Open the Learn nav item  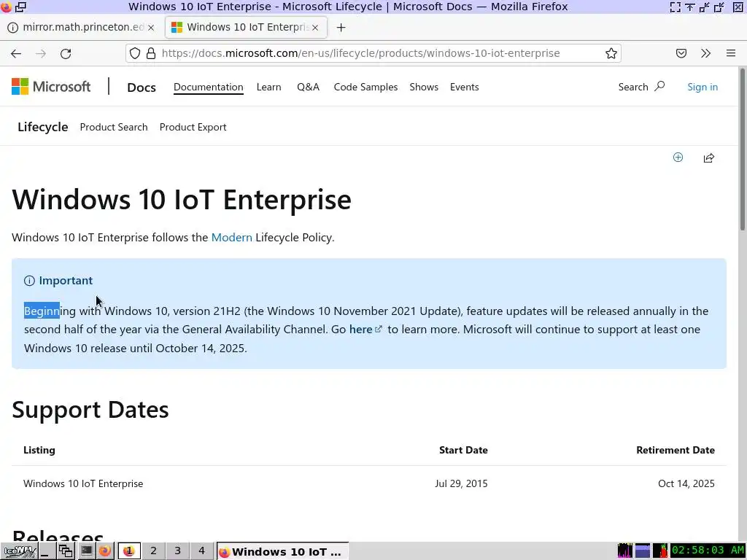pyautogui.click(x=268, y=87)
